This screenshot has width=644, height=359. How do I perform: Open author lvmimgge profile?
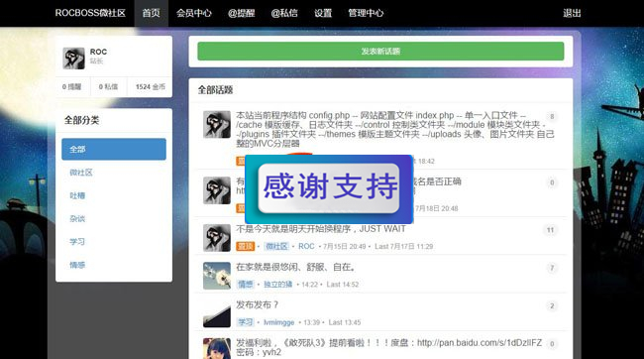tap(278, 322)
